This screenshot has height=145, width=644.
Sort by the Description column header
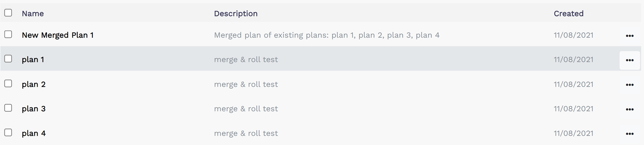click(x=236, y=13)
